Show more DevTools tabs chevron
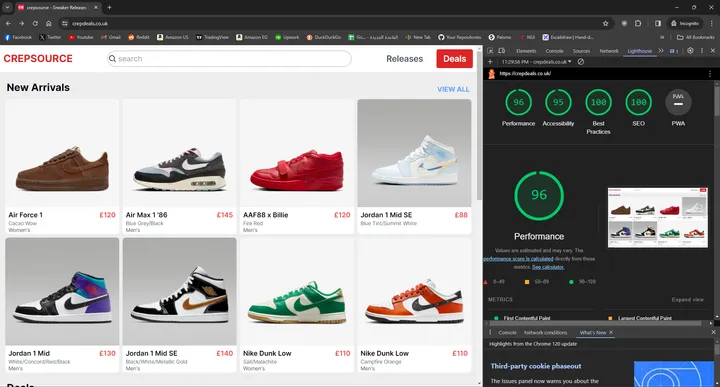Screen dimensions: 720x387 click(x=661, y=50)
